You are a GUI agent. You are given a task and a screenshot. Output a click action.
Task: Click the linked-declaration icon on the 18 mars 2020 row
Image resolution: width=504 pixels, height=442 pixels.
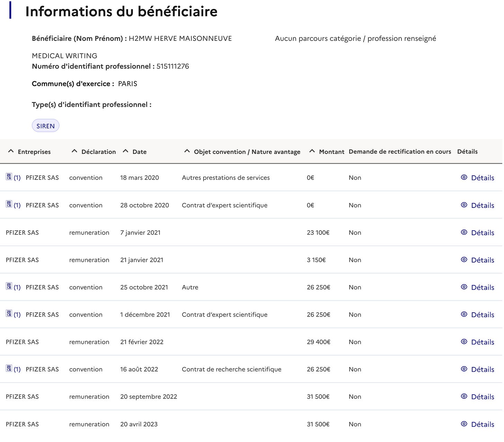[x=9, y=177]
